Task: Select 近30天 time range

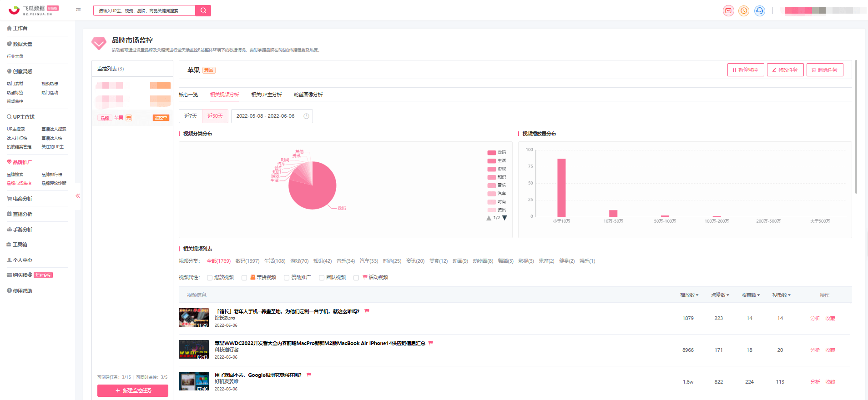Action: tap(215, 116)
